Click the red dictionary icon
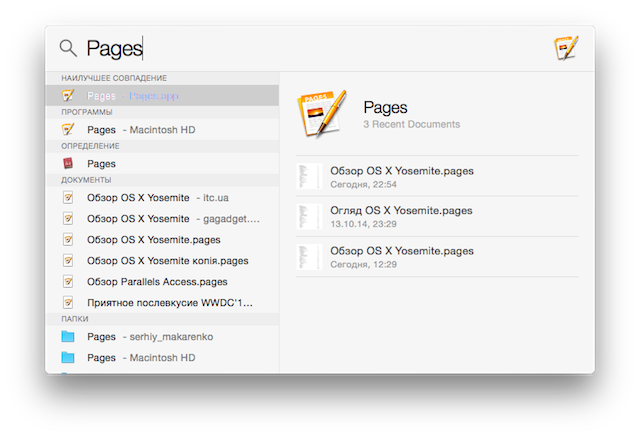The height and width of the screenshot is (438, 640). tap(68, 164)
